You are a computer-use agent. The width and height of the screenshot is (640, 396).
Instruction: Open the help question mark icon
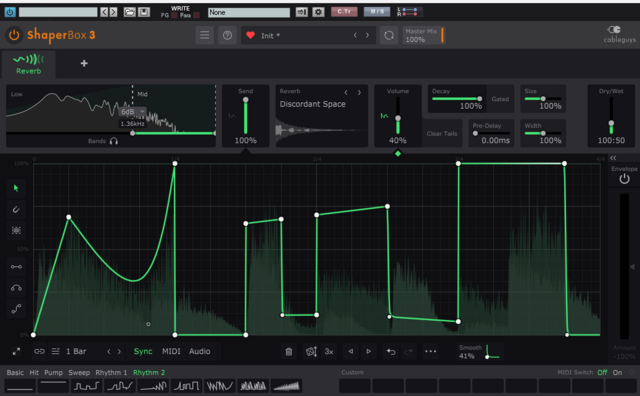pyautogui.click(x=227, y=35)
